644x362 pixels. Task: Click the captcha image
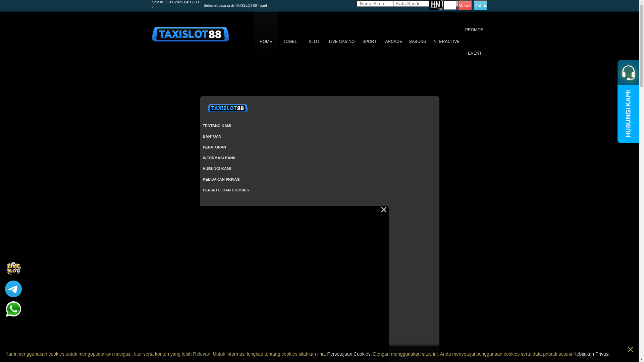(436, 5)
